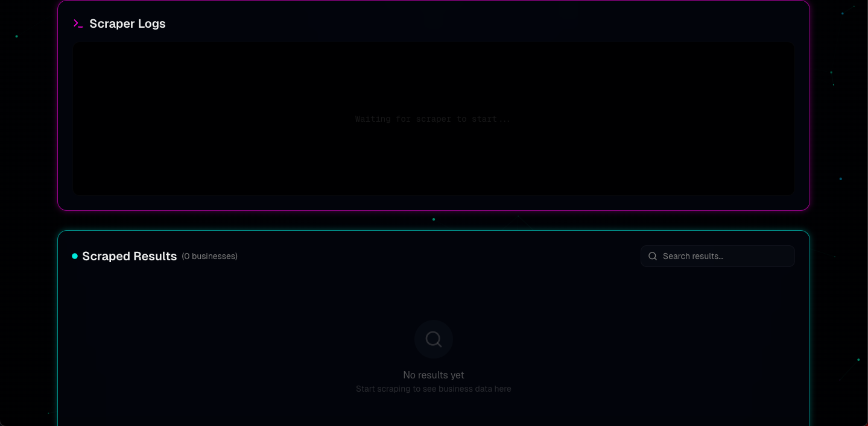Click the magenta bottom border of Scraper Logs panel
The image size is (868, 426).
[x=433, y=210]
